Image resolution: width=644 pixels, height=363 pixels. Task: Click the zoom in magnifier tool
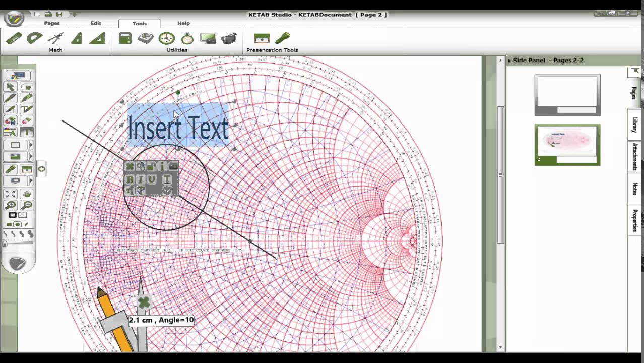pos(11,205)
